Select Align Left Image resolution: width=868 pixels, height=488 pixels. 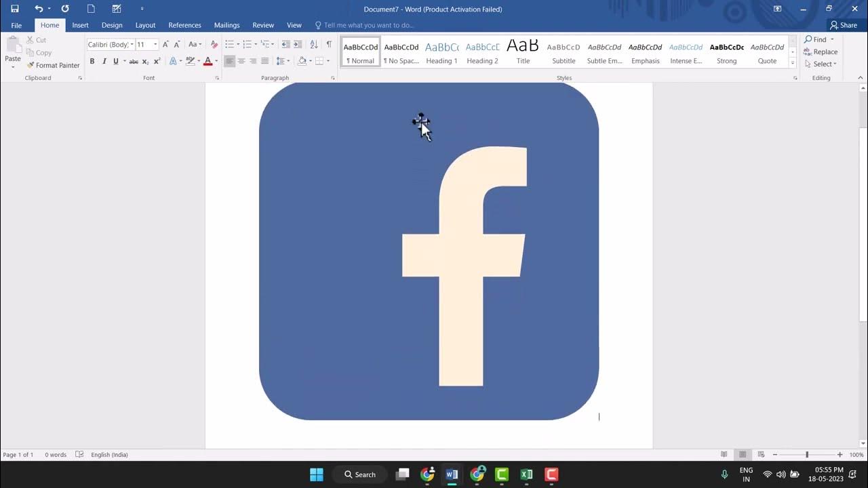click(x=230, y=61)
